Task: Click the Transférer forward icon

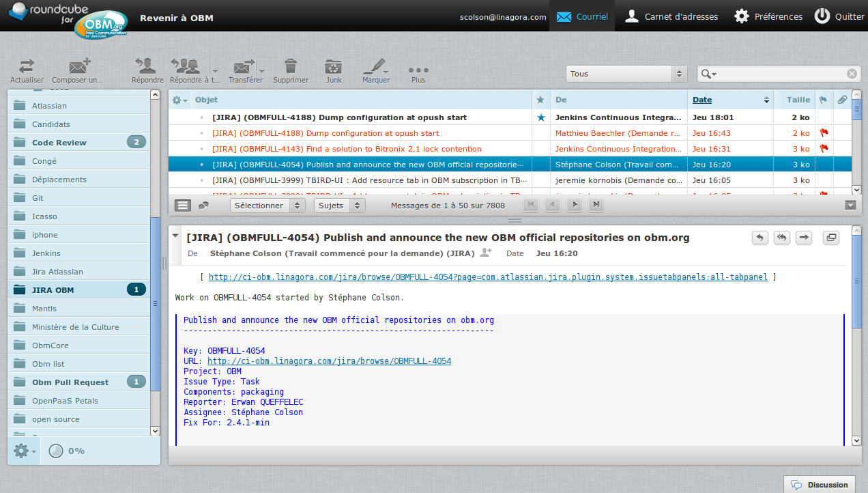Action: coord(244,67)
